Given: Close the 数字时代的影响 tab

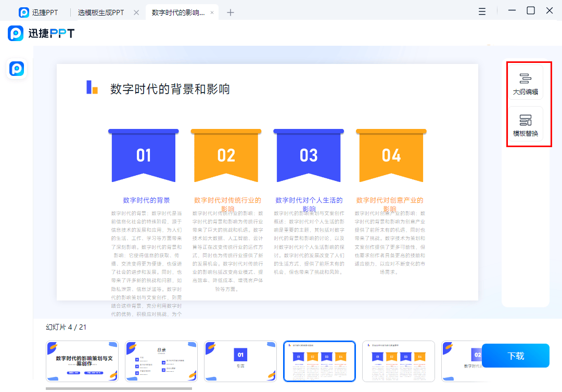Looking at the screenshot, I should [212, 11].
